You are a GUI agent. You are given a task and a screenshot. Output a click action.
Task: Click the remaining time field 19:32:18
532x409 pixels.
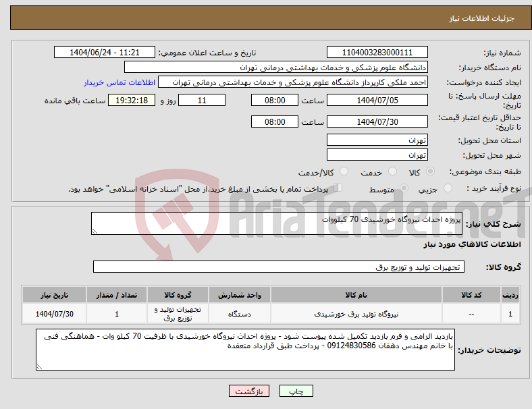[132, 100]
